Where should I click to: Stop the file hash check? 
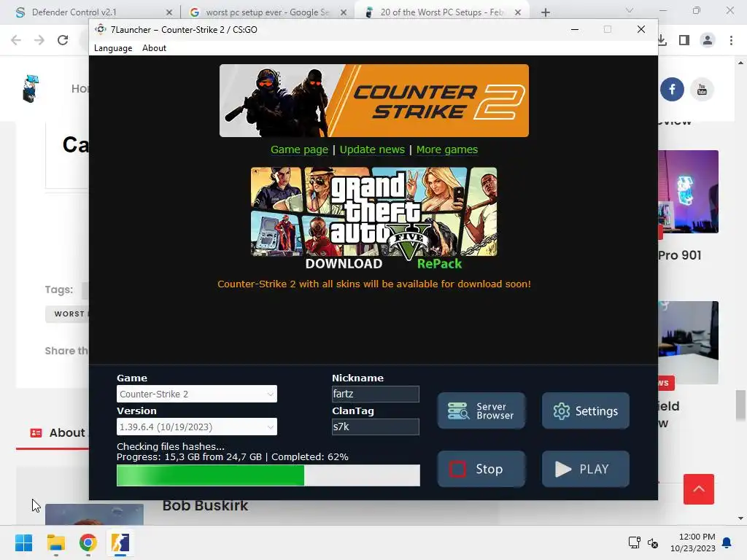[x=481, y=469]
